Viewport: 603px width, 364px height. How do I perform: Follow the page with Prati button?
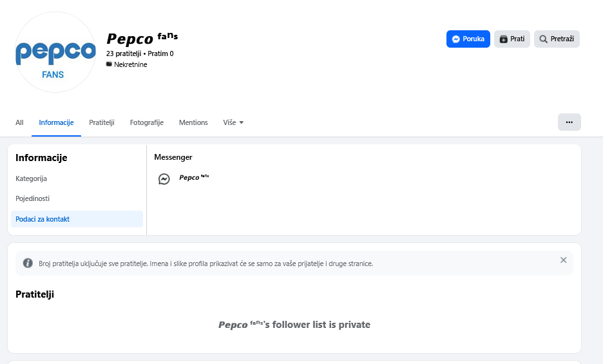click(512, 39)
